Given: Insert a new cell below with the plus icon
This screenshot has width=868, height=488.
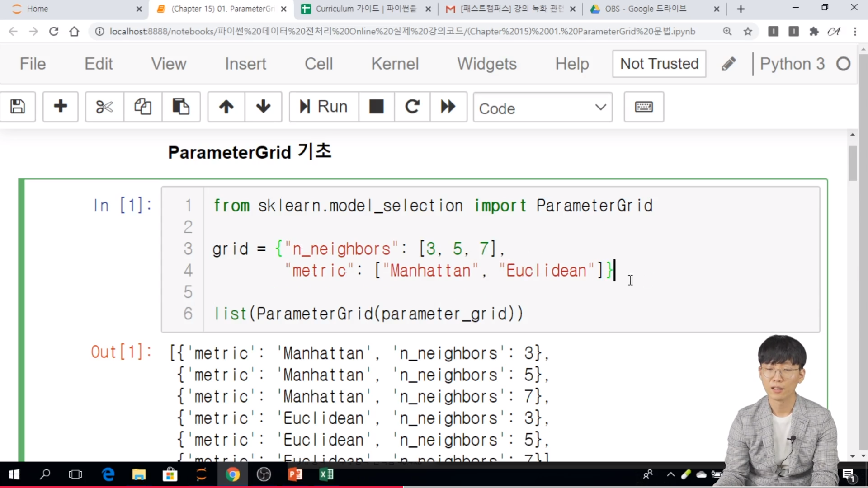Looking at the screenshot, I should tap(60, 107).
